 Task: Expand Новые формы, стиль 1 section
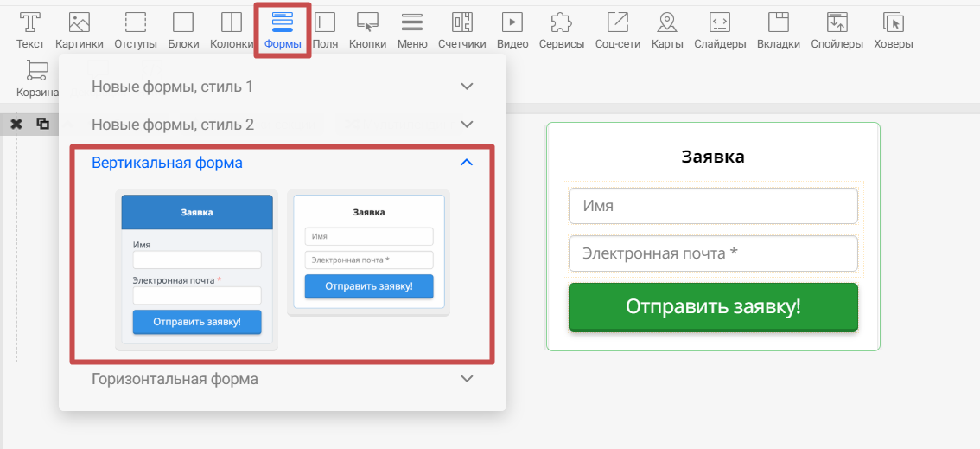tap(283, 87)
